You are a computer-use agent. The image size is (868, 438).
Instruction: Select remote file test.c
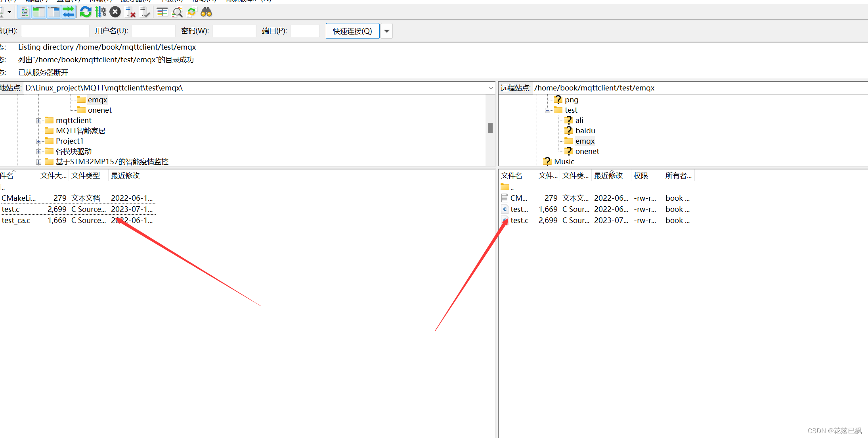click(x=597, y=221)
